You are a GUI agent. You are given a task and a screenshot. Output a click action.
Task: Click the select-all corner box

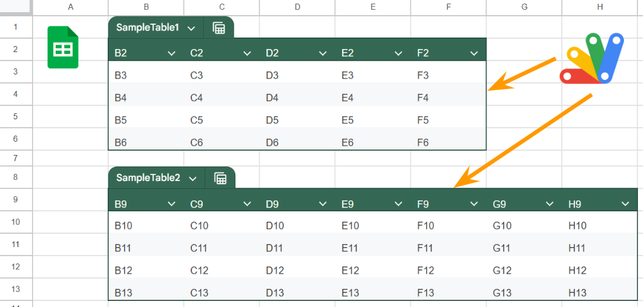[x=16, y=7]
